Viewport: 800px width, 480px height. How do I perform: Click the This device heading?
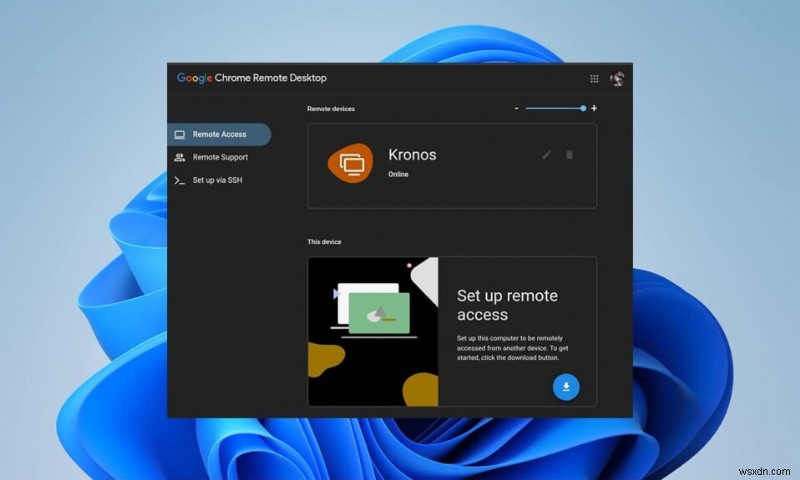coord(324,242)
